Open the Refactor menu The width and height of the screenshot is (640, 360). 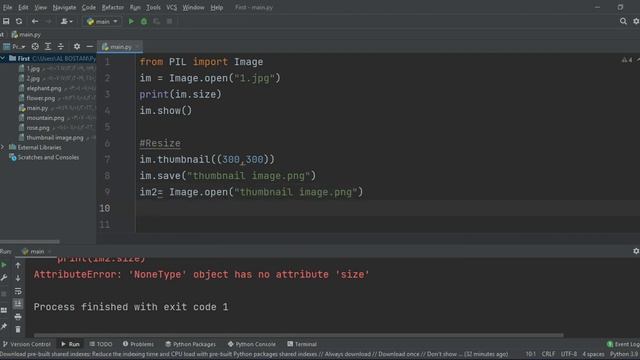pos(113,7)
